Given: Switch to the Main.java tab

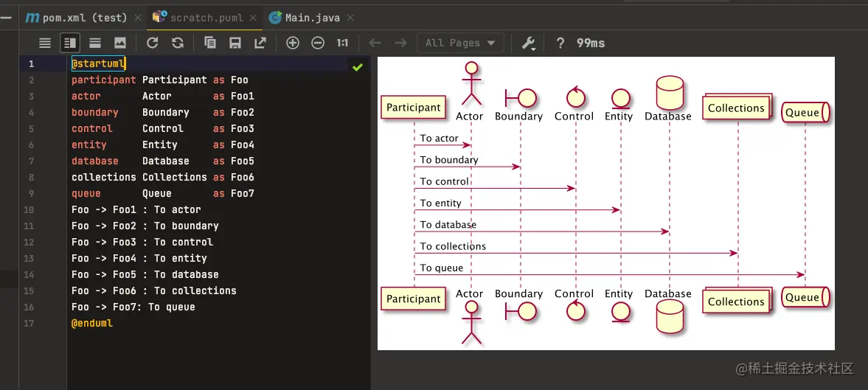Looking at the screenshot, I should 305,18.
